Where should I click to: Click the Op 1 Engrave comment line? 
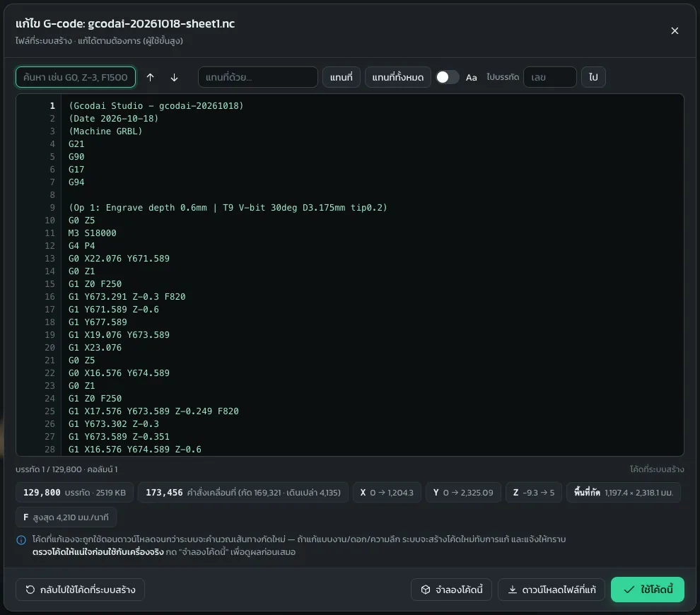228,208
